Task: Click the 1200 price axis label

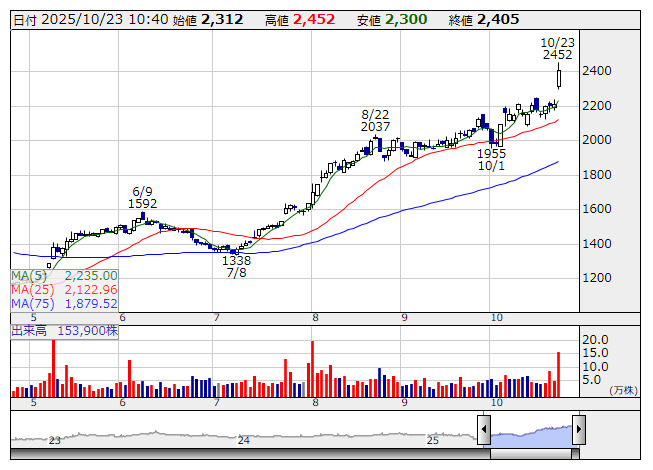Action: click(597, 278)
